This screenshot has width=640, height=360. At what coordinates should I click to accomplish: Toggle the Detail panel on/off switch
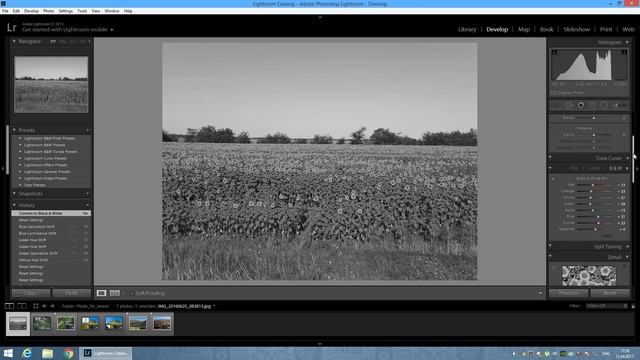click(550, 256)
